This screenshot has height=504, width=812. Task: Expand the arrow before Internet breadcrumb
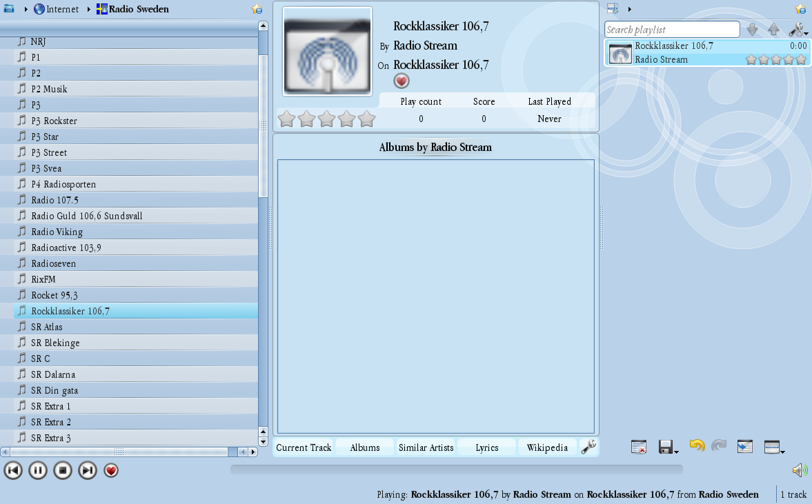26,9
